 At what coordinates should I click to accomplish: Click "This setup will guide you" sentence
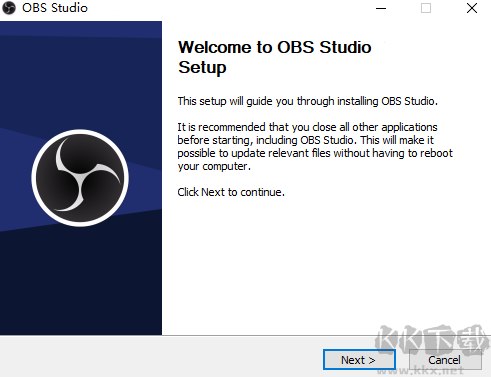(307, 101)
